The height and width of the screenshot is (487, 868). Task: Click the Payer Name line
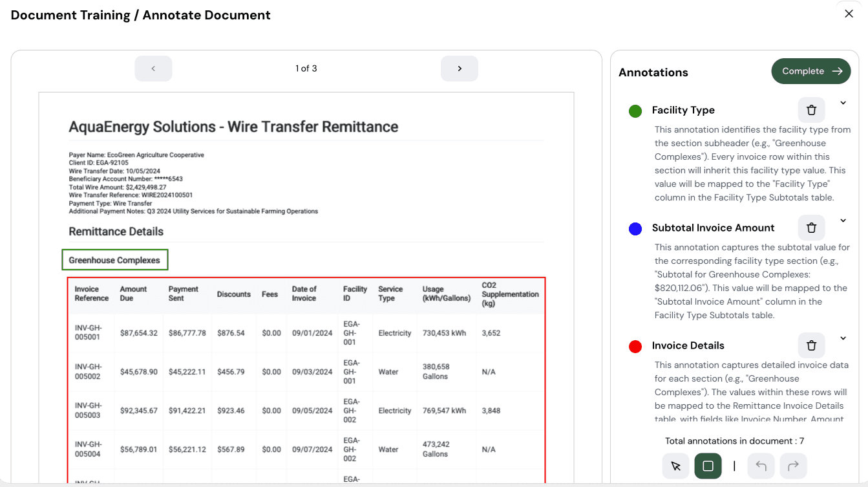pyautogui.click(x=136, y=155)
